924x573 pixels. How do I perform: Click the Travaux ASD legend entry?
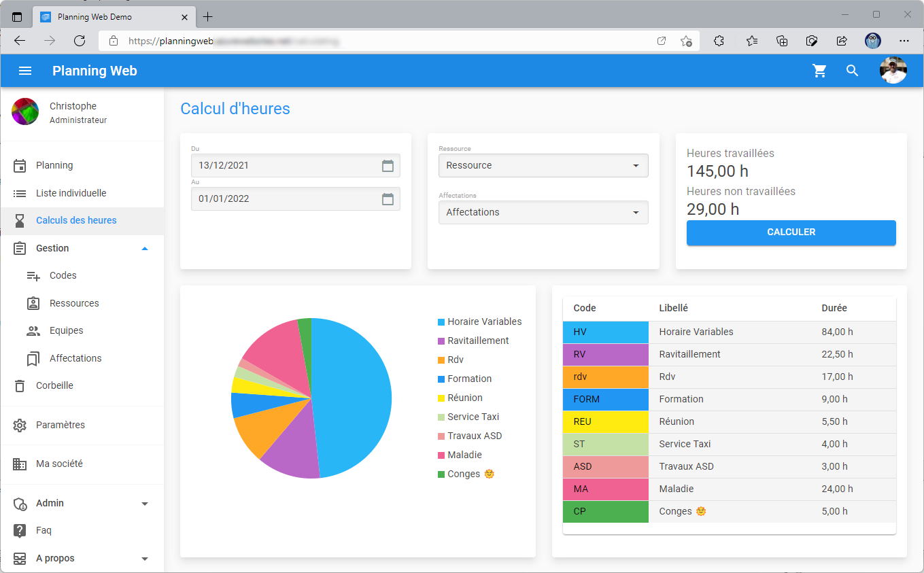470,436
